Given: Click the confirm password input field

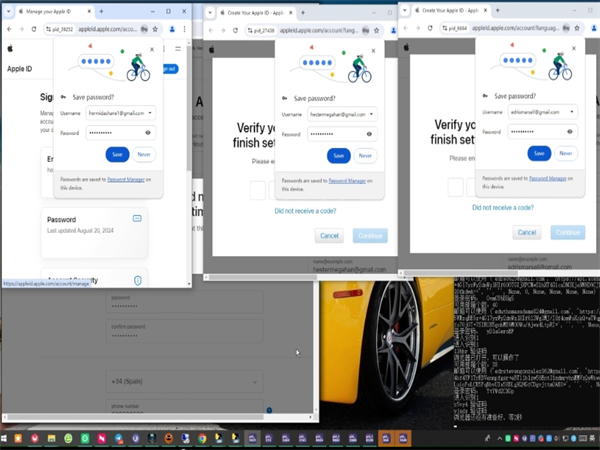Looking at the screenshot, I should [x=184, y=334].
